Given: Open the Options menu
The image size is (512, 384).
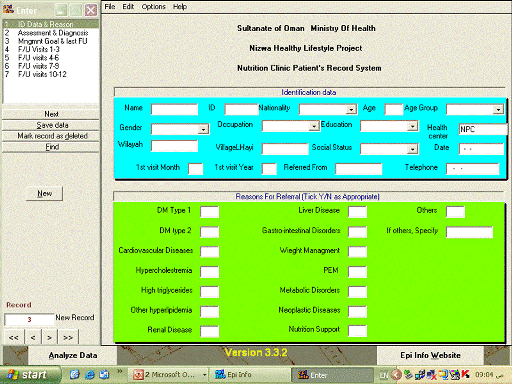Looking at the screenshot, I should click(153, 7).
